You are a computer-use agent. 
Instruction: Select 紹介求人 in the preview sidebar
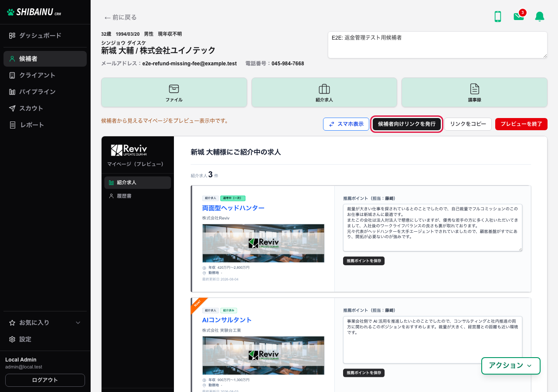coord(138,182)
